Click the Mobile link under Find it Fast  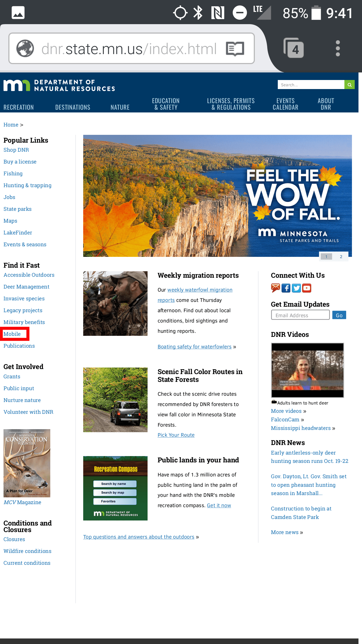[12, 334]
